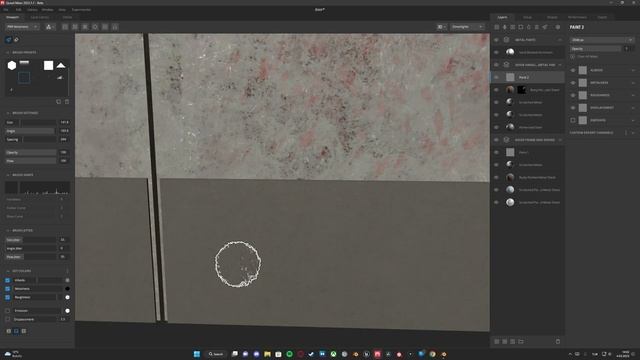
Task: Uncheck the Roughness checkbox under Set Colors
Action: [x=8, y=297]
